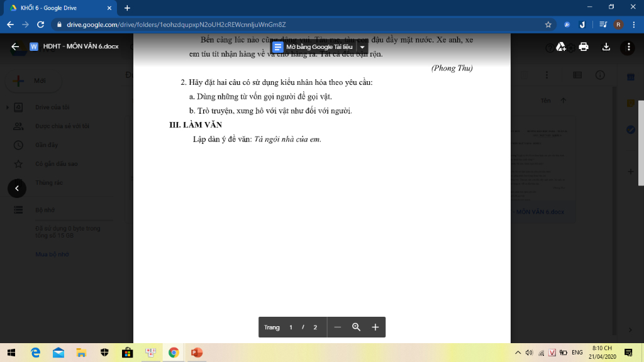Image resolution: width=644 pixels, height=362 pixels.
Task: Click Tên sort column header
Action: 545,101
